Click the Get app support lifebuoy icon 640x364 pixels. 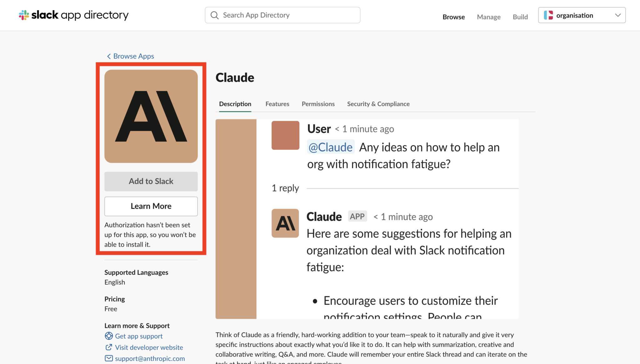109,336
